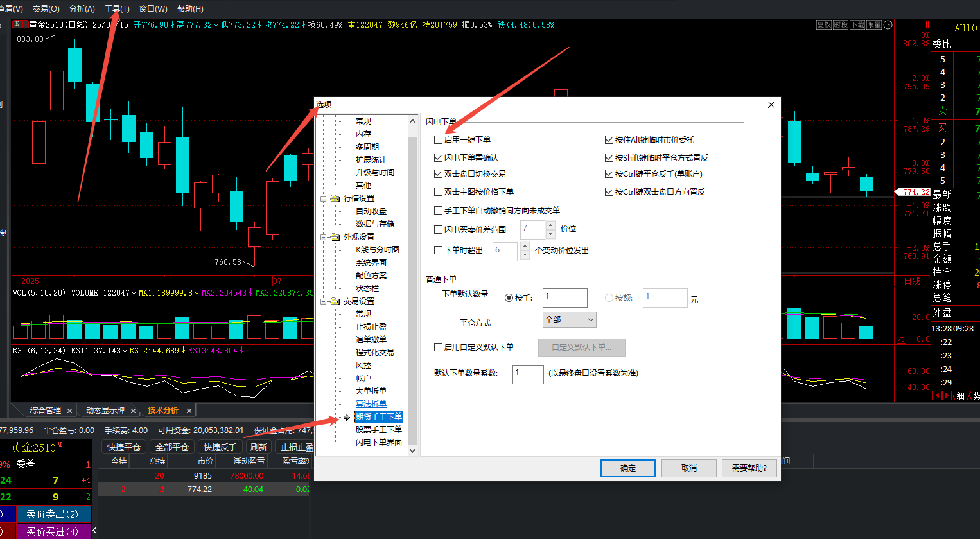
Task: Click the 卖价卖出(2) button
Action: click(x=53, y=515)
